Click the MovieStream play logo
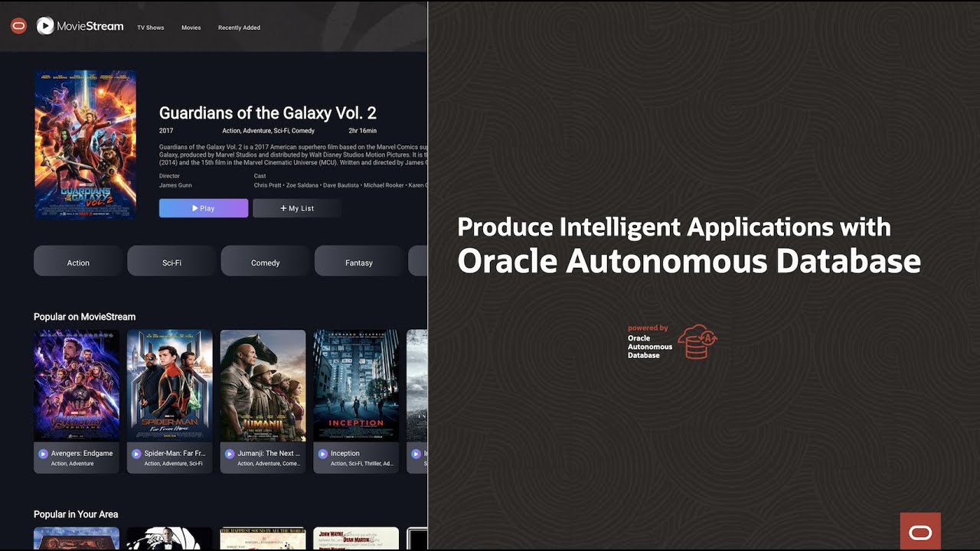Screen dimensions: 980x551 pos(45,26)
